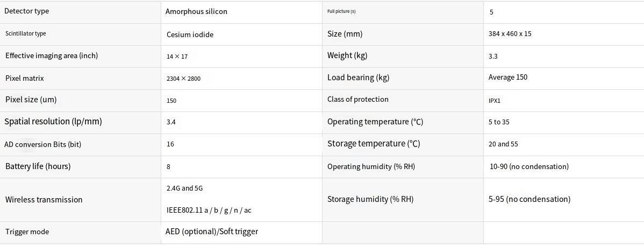Select the "AD conversion Bits (bit)" label
This screenshot has height=245, width=644.
43,144
